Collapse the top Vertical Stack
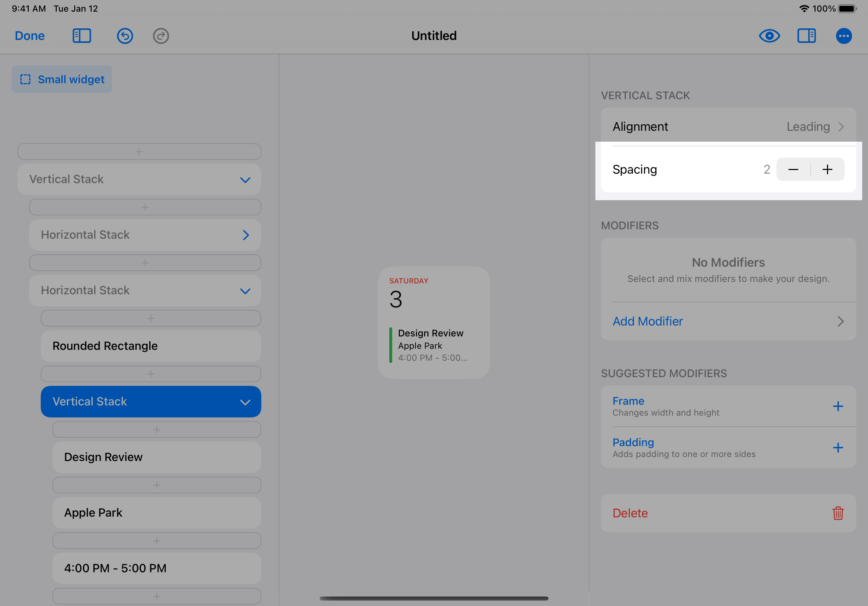The width and height of the screenshot is (868, 606). point(245,179)
